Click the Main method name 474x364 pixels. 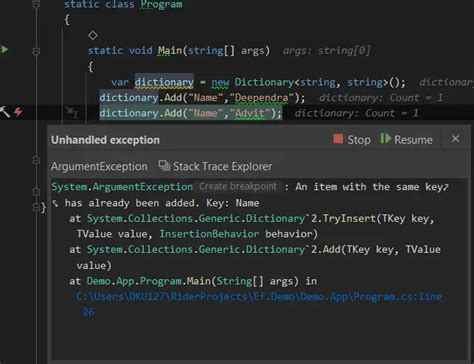170,51
